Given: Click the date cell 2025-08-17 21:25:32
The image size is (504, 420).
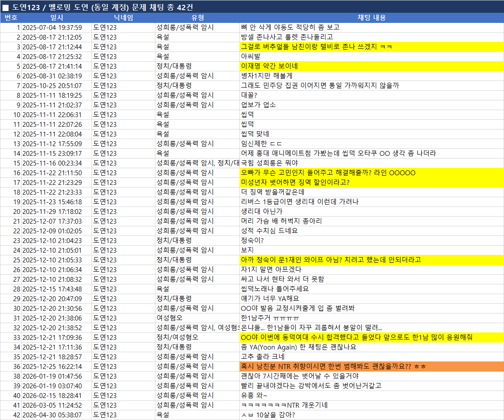Looking at the screenshot, I should (x=57, y=57).
